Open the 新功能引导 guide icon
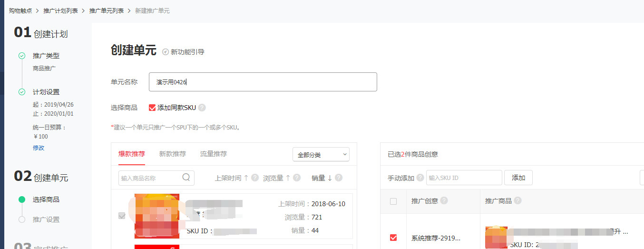The width and height of the screenshot is (644, 249). tap(166, 52)
